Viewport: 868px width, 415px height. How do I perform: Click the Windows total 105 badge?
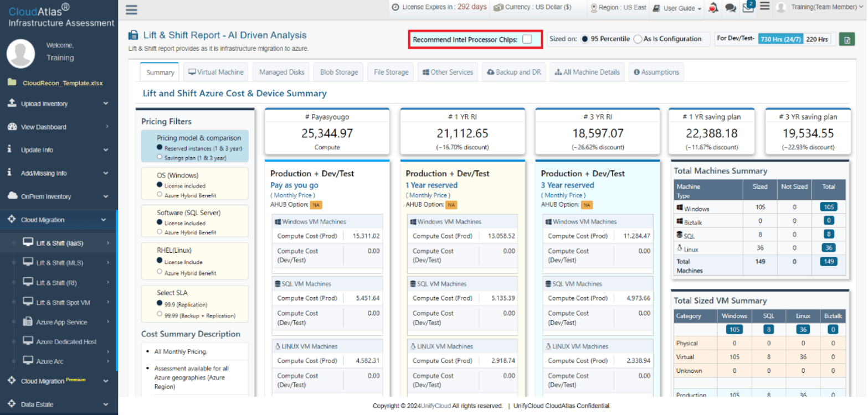(829, 207)
